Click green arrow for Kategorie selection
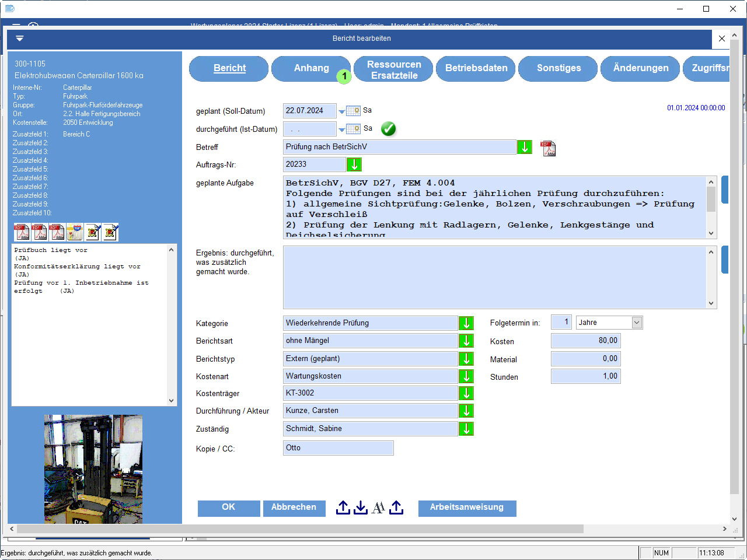This screenshot has width=747, height=560. [466, 323]
